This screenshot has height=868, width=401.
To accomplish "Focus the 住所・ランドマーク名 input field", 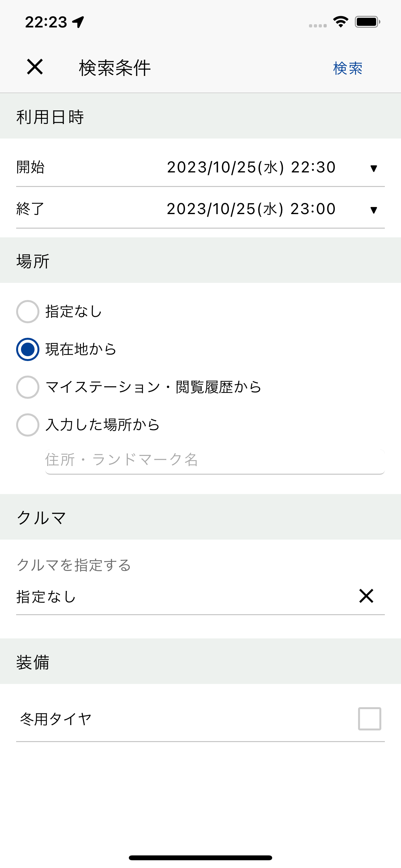I will point(215,460).
